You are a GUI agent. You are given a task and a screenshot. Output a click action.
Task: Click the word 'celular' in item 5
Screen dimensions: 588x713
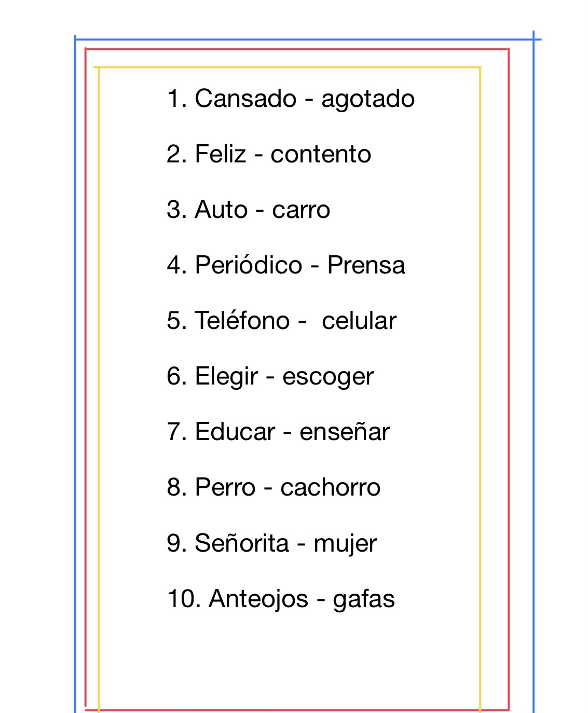[359, 321]
